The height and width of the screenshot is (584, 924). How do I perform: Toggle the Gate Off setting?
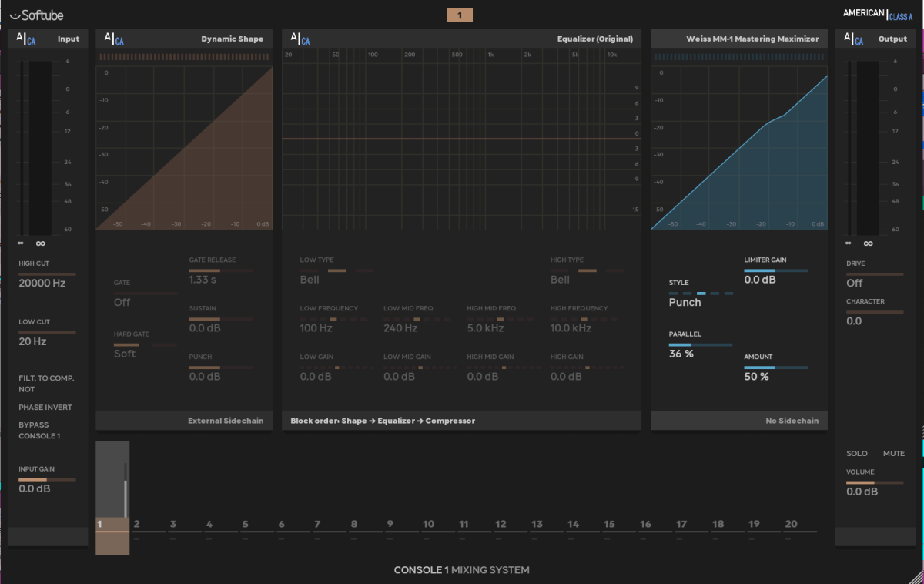(x=145, y=294)
